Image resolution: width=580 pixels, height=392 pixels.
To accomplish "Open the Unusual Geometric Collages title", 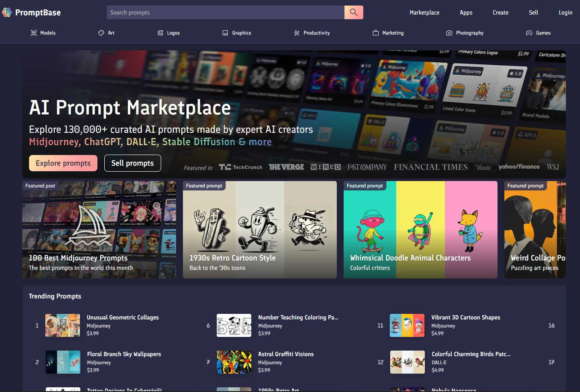I will click(x=123, y=317).
